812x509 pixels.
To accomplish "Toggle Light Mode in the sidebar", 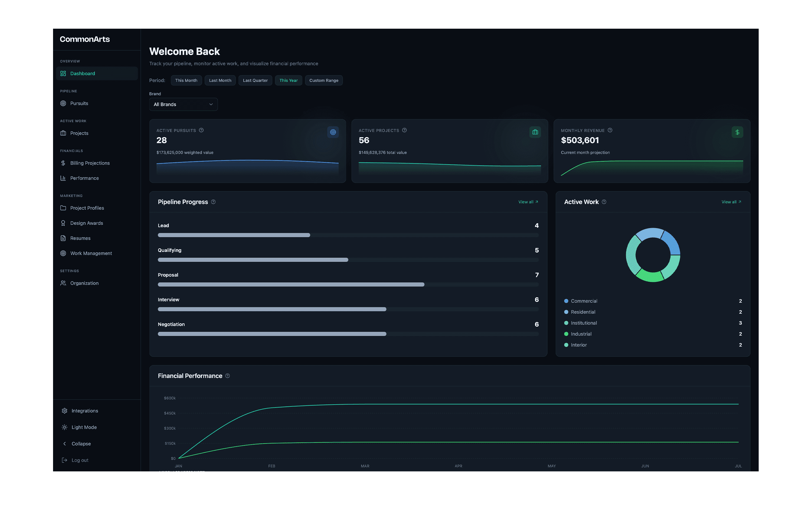I will [x=84, y=427].
